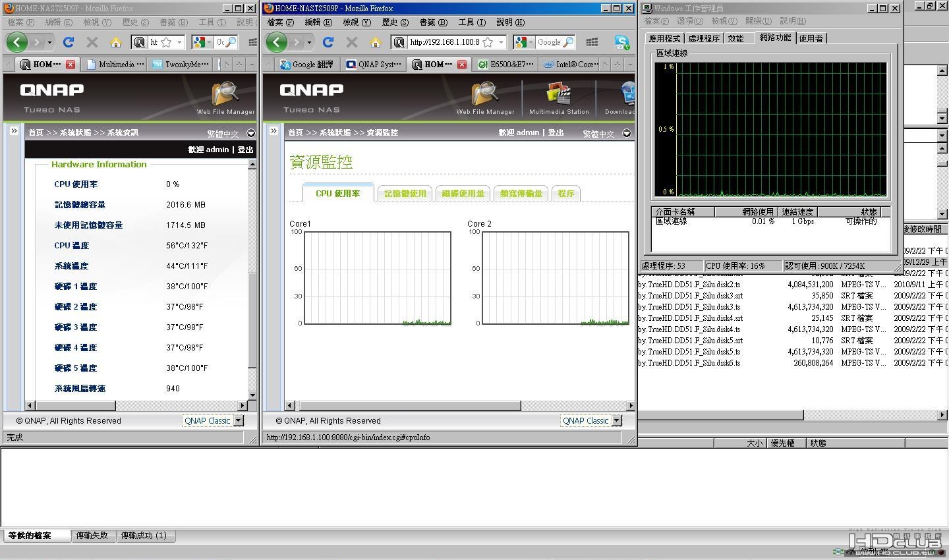Bookmark star in the left Firefox URL bar

(x=166, y=42)
